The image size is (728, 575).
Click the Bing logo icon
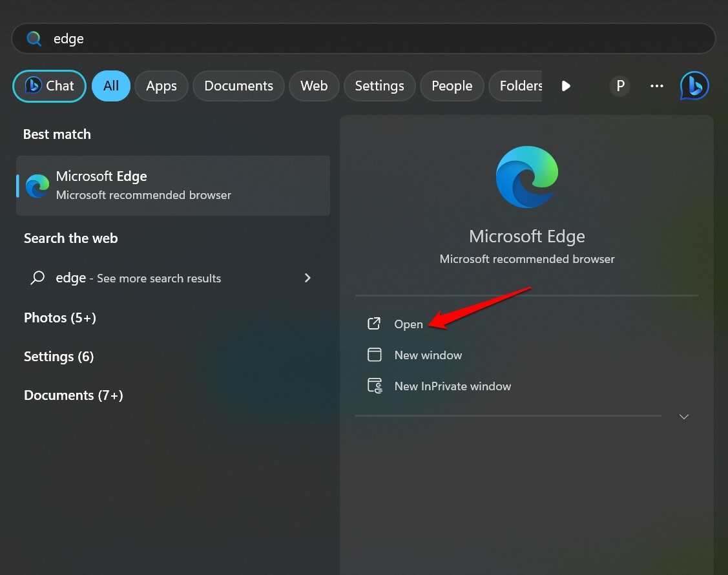tap(694, 85)
